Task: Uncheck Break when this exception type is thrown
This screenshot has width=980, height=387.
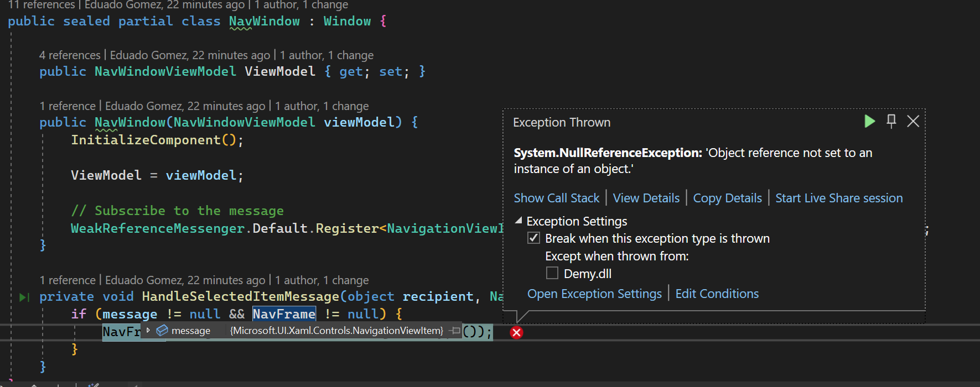Action: point(533,238)
